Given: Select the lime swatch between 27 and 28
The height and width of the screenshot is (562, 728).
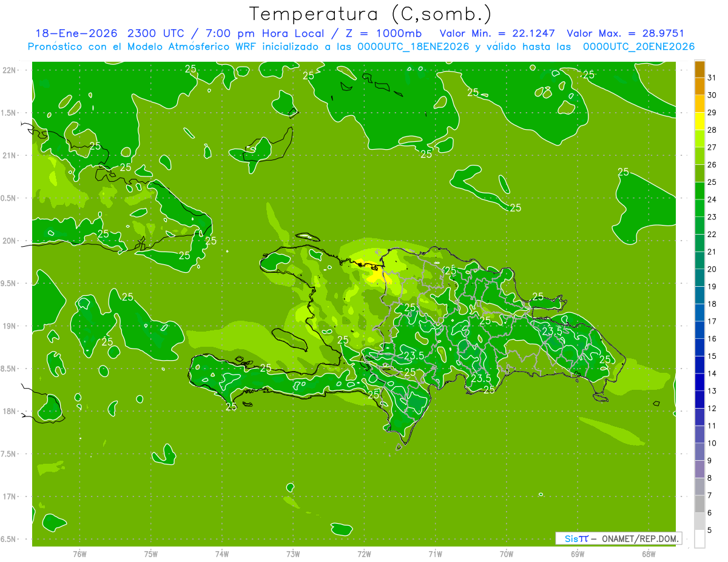Looking at the screenshot, I should pos(699,138).
